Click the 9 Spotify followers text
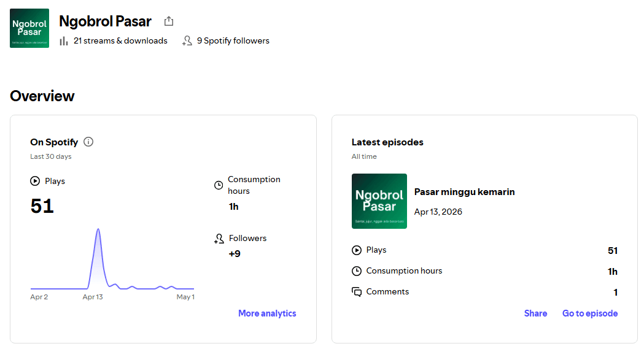 (233, 40)
